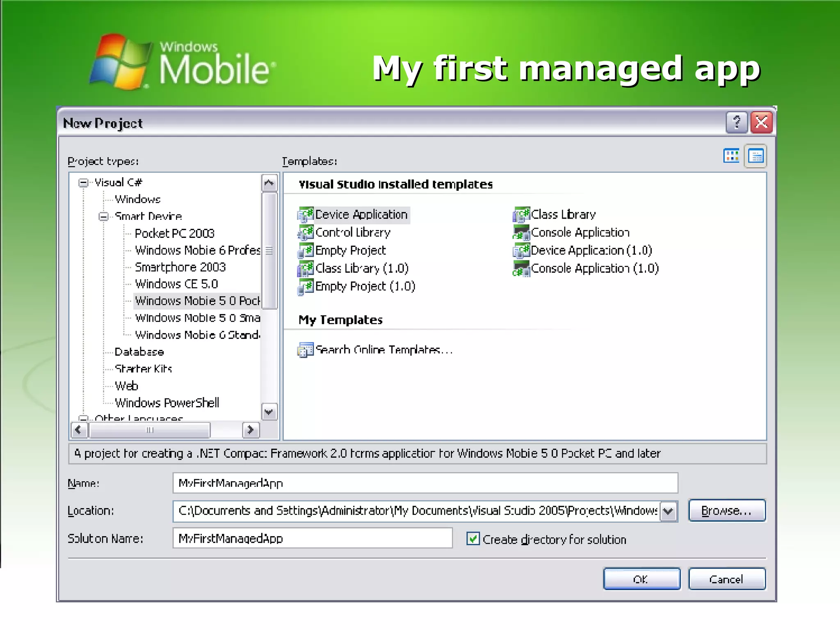Switch templates to small icons list view
This screenshot has width=840, height=630.
pos(756,156)
